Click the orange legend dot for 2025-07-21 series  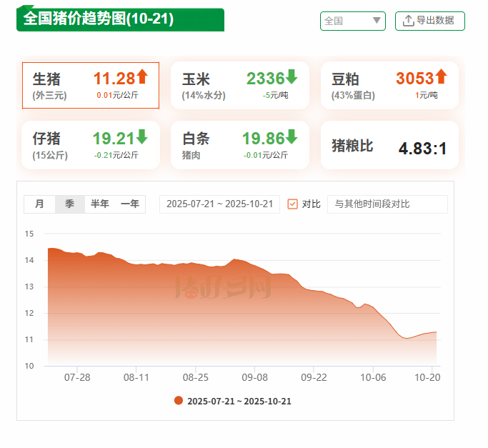179,401
